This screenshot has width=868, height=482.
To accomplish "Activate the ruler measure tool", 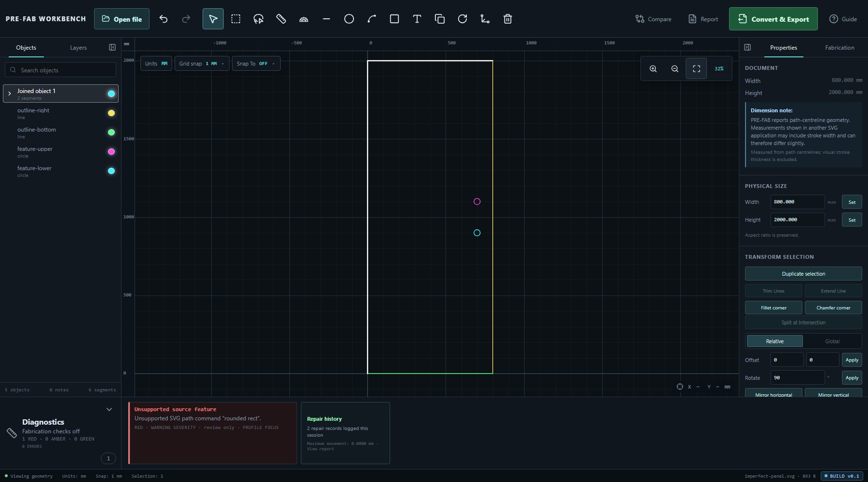I will (281, 19).
